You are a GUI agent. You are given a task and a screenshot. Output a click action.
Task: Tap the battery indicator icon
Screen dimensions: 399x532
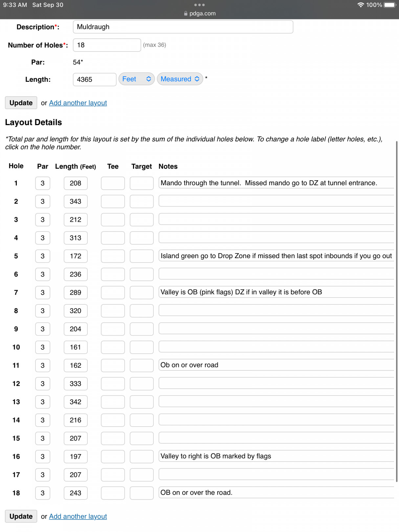coord(390,5)
